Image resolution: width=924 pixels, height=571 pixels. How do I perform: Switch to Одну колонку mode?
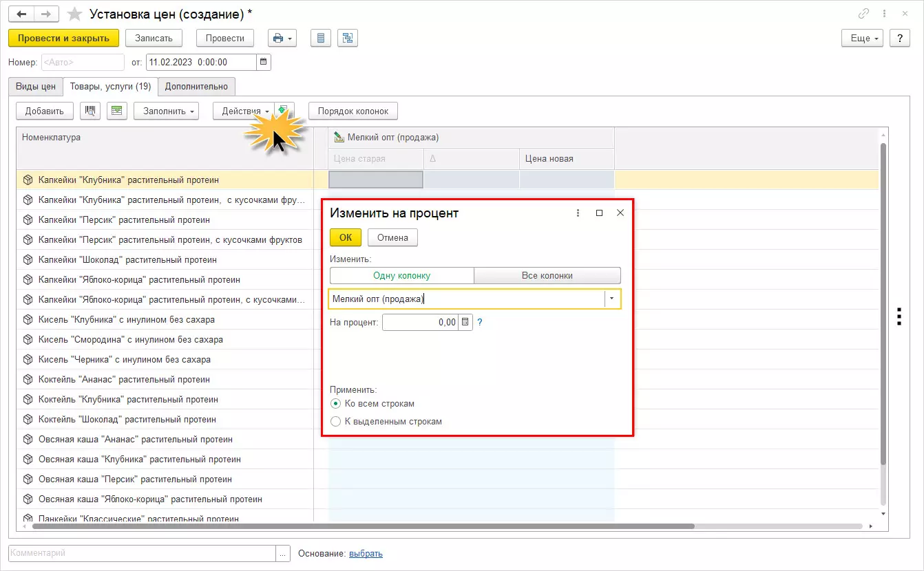click(x=402, y=276)
